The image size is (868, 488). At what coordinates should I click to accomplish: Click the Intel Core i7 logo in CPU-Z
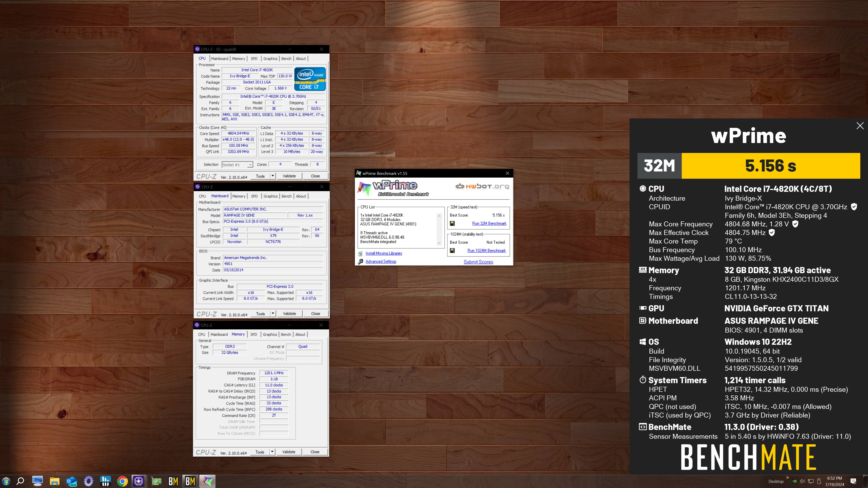pos(310,79)
